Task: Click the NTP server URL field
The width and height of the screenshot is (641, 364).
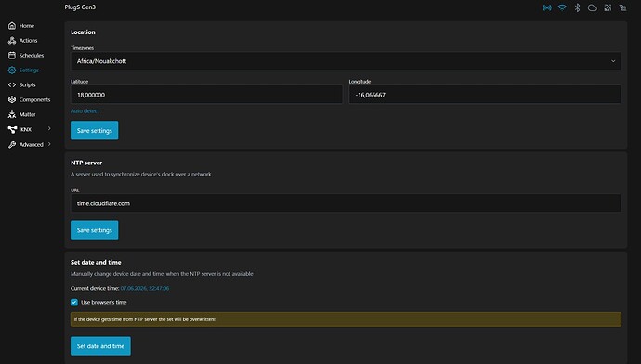Action: tap(346, 203)
